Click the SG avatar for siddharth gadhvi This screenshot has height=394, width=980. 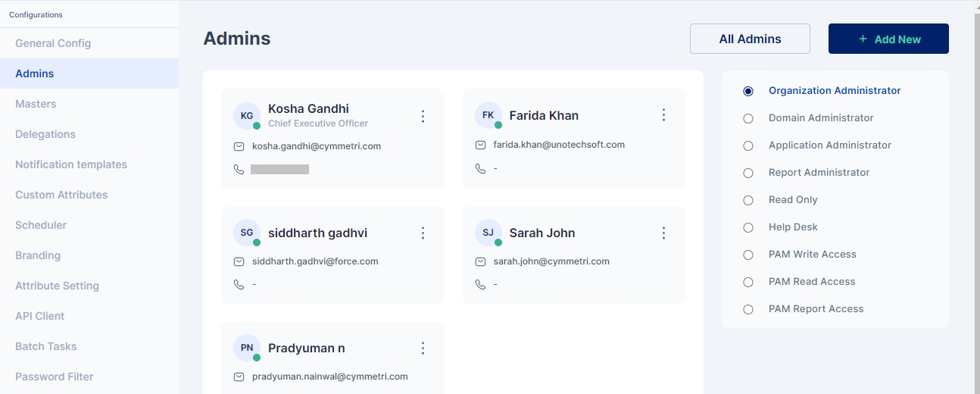247,233
